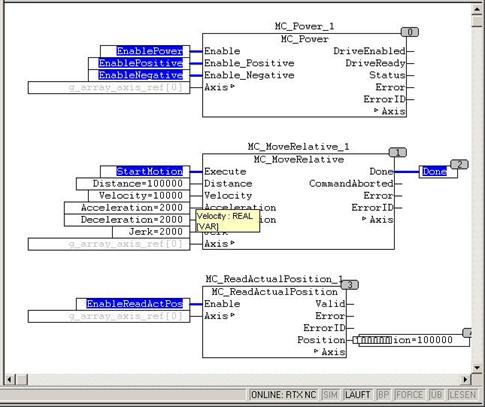Click the MC_ReadActualPosition_1 instance name
This screenshot has width=485, height=407.
coord(274,279)
